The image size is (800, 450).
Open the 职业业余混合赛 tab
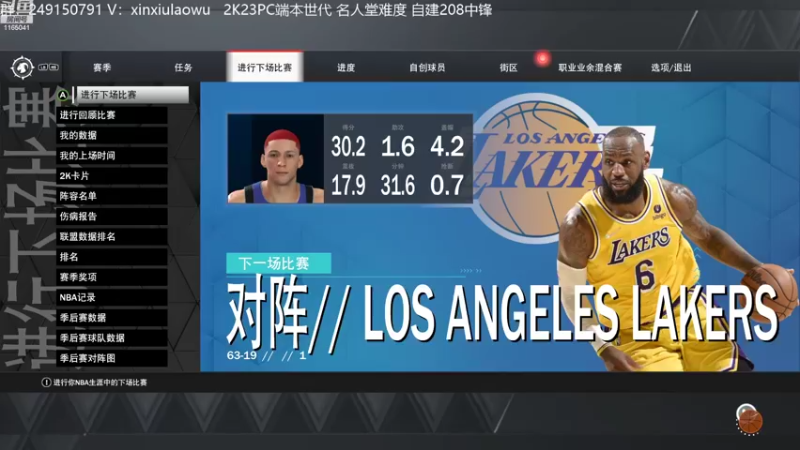coord(590,67)
